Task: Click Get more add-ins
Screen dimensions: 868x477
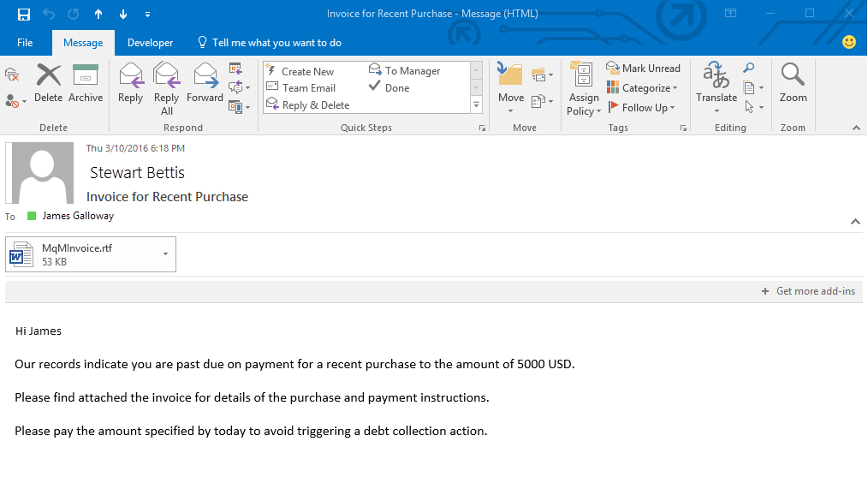Action: coord(808,291)
